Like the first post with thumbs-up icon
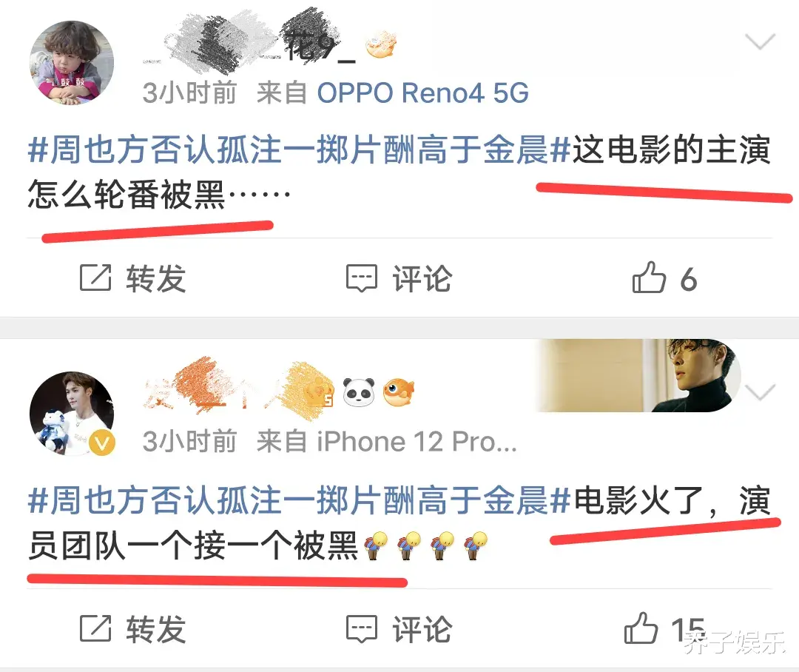 [649, 278]
